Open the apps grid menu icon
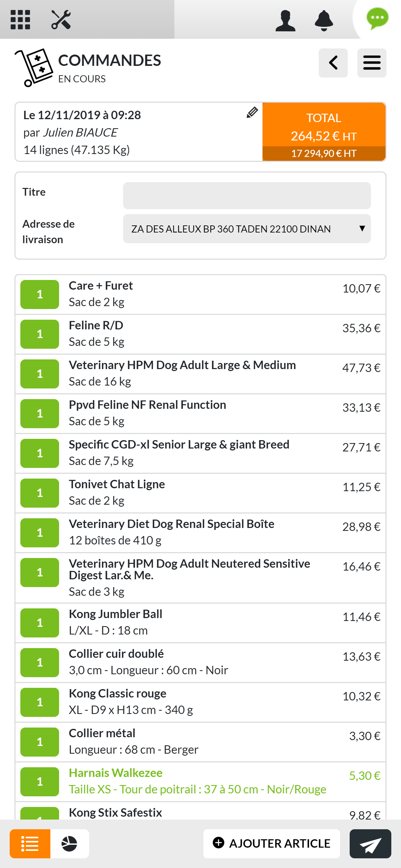This screenshot has width=401, height=868. [x=20, y=20]
